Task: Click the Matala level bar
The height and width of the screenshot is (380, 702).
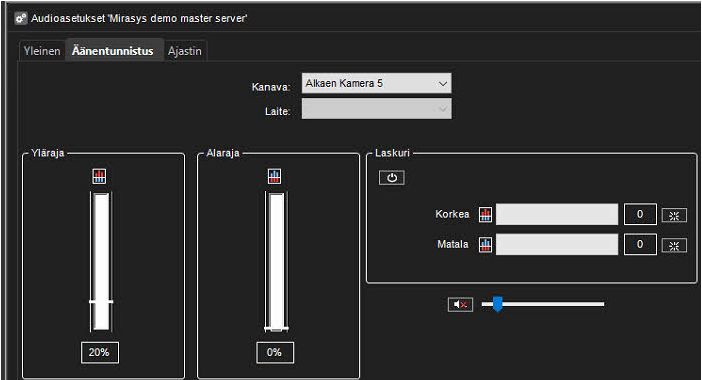Action: pyautogui.click(x=557, y=244)
